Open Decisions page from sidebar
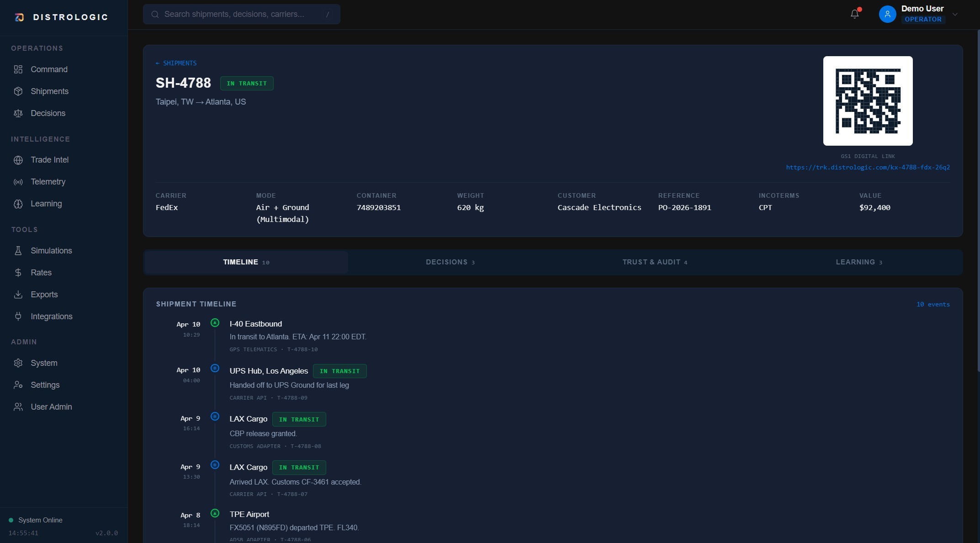 pos(48,113)
